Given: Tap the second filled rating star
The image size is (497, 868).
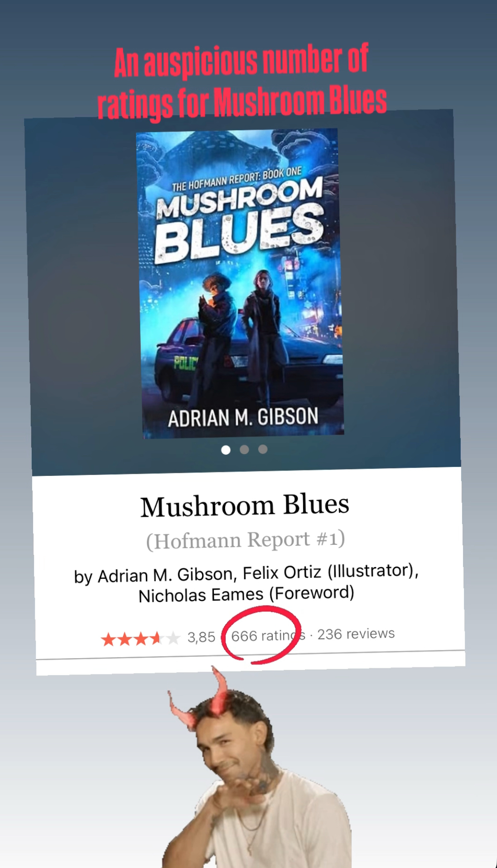Looking at the screenshot, I should (125, 639).
